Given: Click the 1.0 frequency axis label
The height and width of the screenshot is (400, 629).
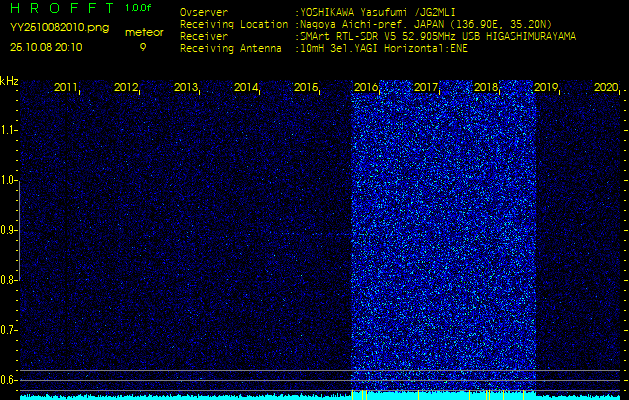Looking at the screenshot, I should [8, 180].
